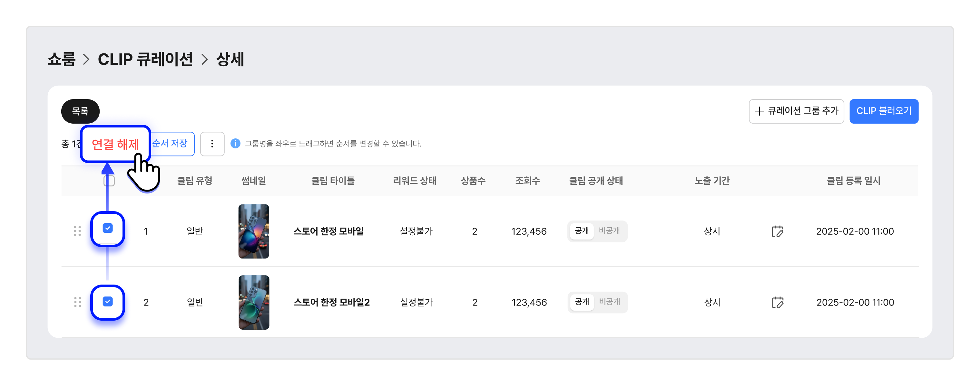Image resolution: width=980 pixels, height=385 pixels.
Task: Click the drag handle of row 1
Action: tap(77, 231)
